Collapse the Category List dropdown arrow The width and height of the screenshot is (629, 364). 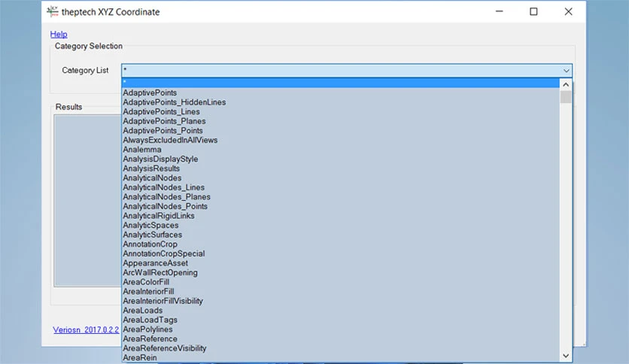(x=566, y=71)
